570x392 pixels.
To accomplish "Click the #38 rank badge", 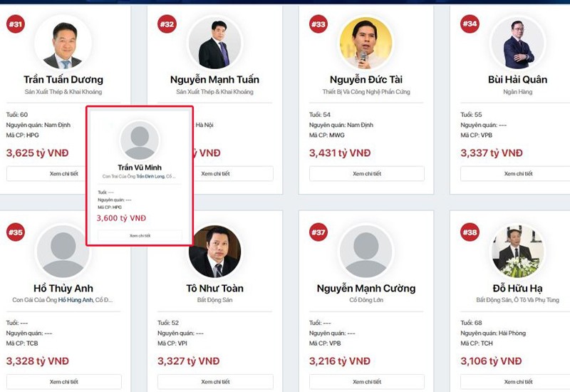I will click(470, 232).
